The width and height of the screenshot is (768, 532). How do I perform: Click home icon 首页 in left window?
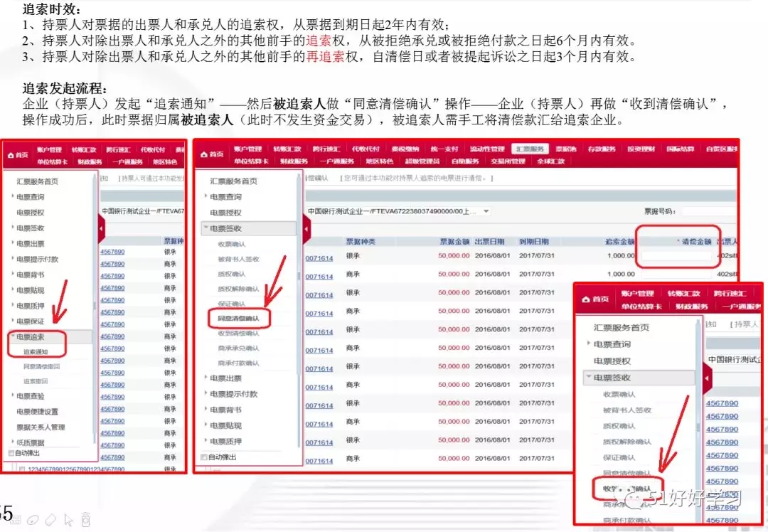coord(18,155)
